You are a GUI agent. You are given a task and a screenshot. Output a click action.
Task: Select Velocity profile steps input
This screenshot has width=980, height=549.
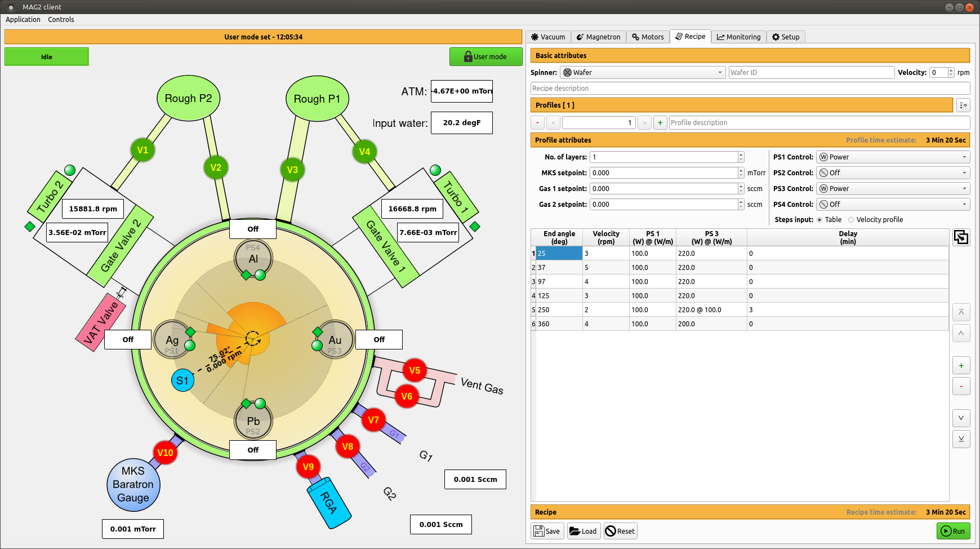pyautogui.click(x=851, y=220)
